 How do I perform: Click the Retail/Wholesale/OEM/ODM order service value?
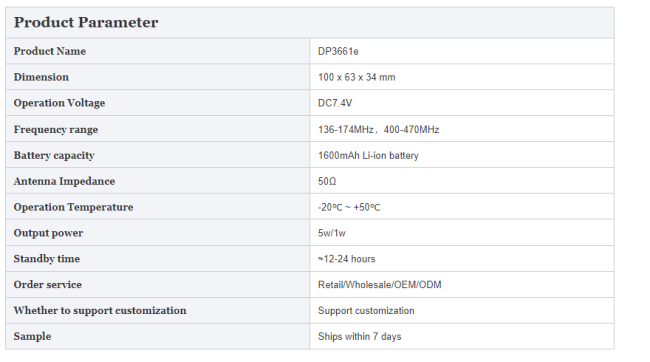pos(380,285)
